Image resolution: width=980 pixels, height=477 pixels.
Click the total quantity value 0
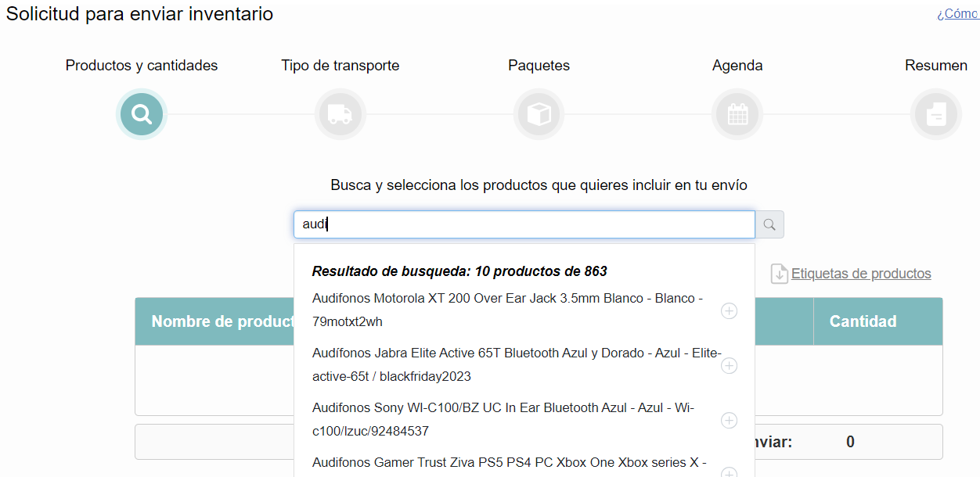(x=850, y=442)
